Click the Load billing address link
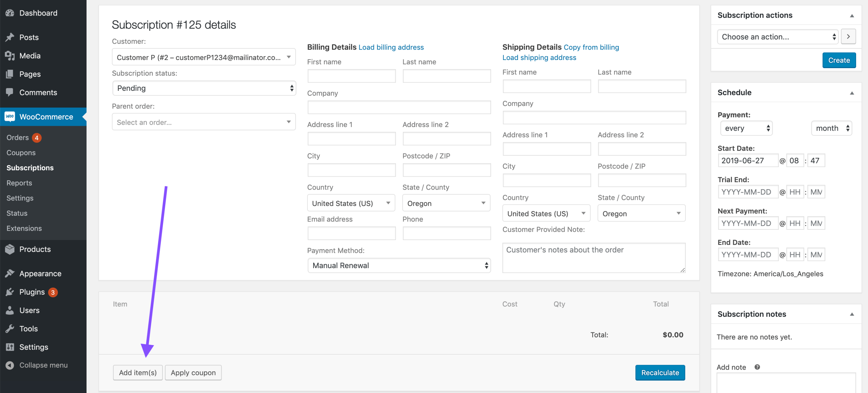 [391, 47]
